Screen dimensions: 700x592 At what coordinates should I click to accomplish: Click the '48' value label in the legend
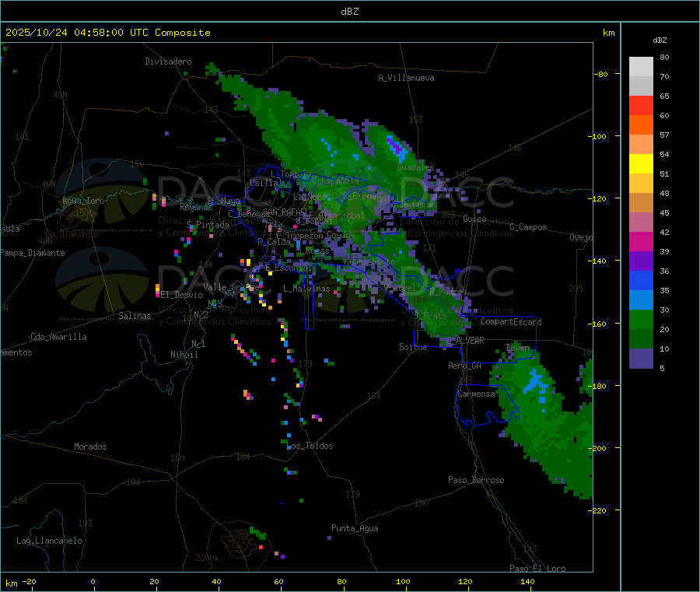click(x=664, y=194)
